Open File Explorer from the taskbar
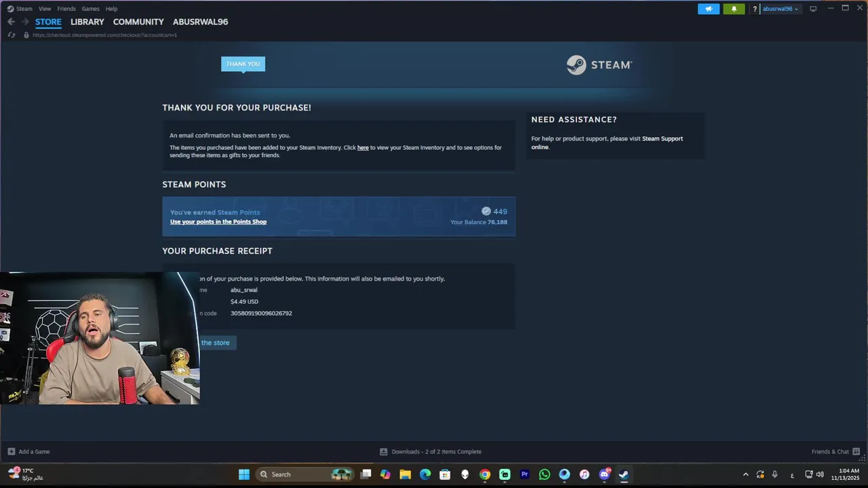The width and height of the screenshot is (868, 488). tap(405, 474)
